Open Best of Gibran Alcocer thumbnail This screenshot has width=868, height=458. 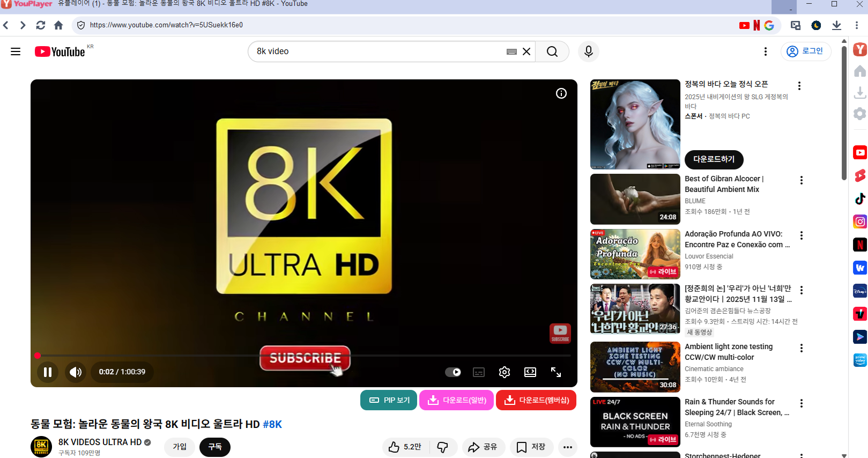635,199
